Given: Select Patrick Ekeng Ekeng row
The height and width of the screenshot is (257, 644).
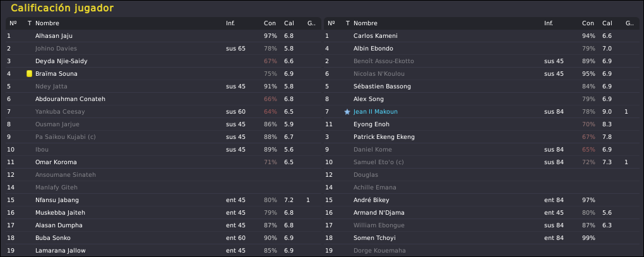Looking at the screenshot, I should (481, 137).
